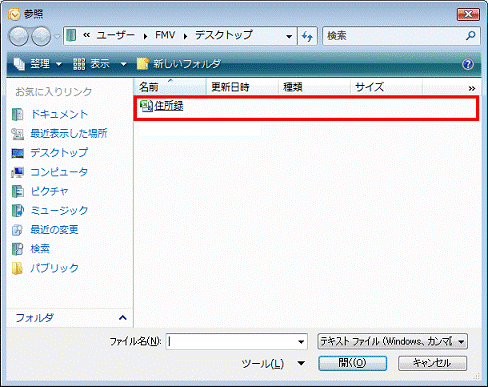Select ユーザー in the address path
The height and width of the screenshot is (387, 488).
[115, 35]
